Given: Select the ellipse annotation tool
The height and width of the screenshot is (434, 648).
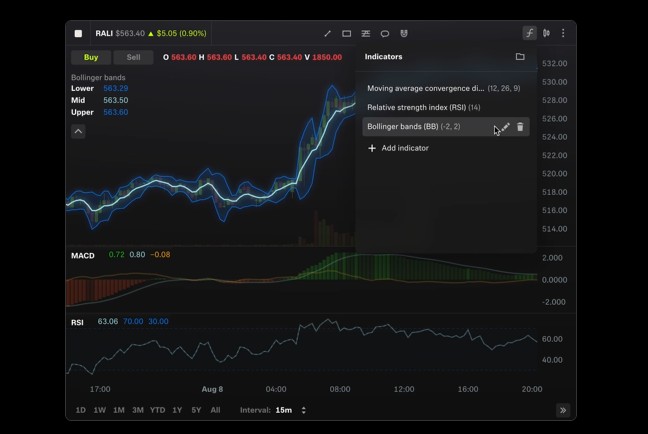Looking at the screenshot, I should click(385, 33).
